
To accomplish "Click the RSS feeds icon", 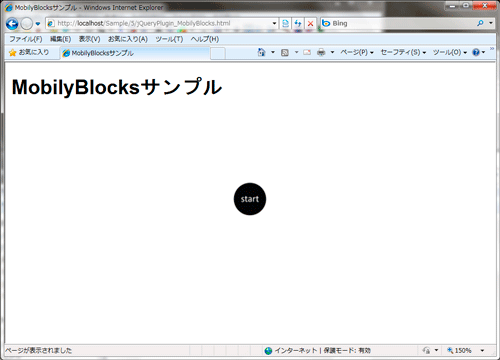I will pos(285,52).
